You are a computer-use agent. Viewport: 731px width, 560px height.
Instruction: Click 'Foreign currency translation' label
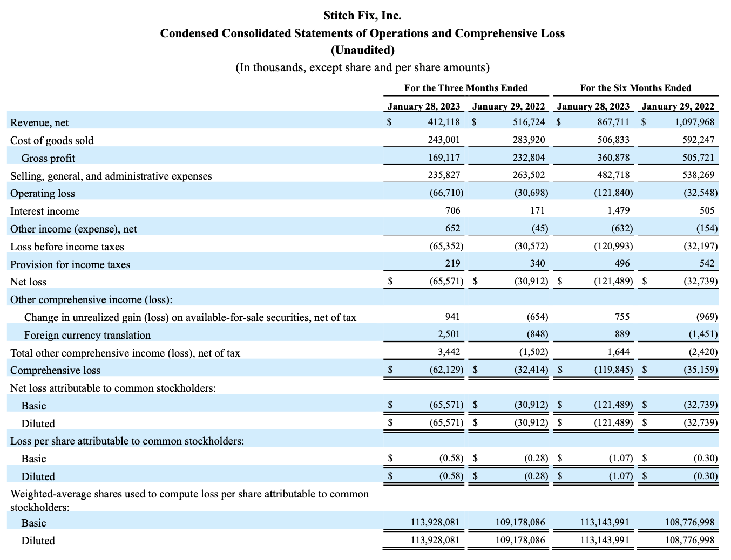[x=87, y=335]
